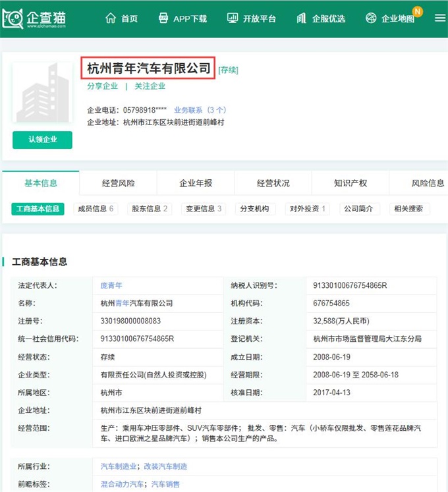This screenshot has width=448, height=492.
Task: Switch to the 经营风险 tab
Action: [118, 183]
